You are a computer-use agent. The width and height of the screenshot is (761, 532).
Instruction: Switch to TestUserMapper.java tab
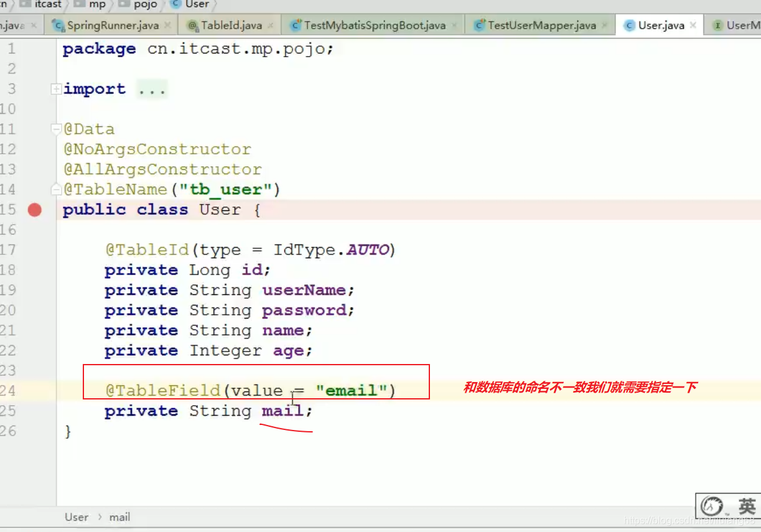click(x=542, y=26)
